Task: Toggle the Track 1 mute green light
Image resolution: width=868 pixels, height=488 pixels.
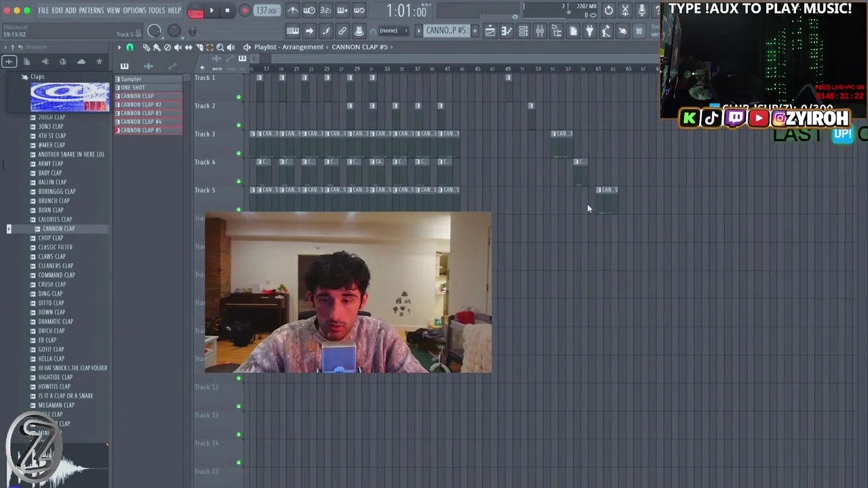Action: coord(238,97)
